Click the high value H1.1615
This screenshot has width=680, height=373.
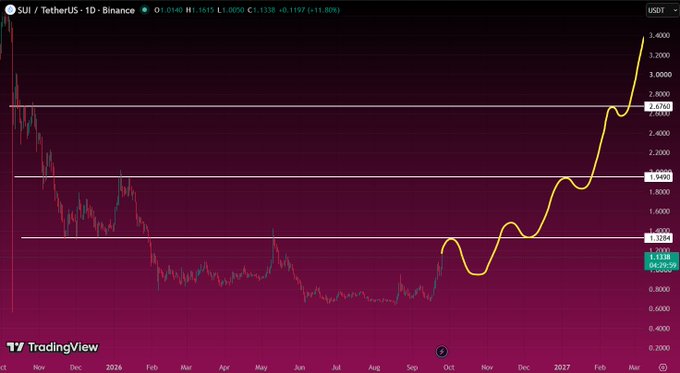pyautogui.click(x=200, y=10)
